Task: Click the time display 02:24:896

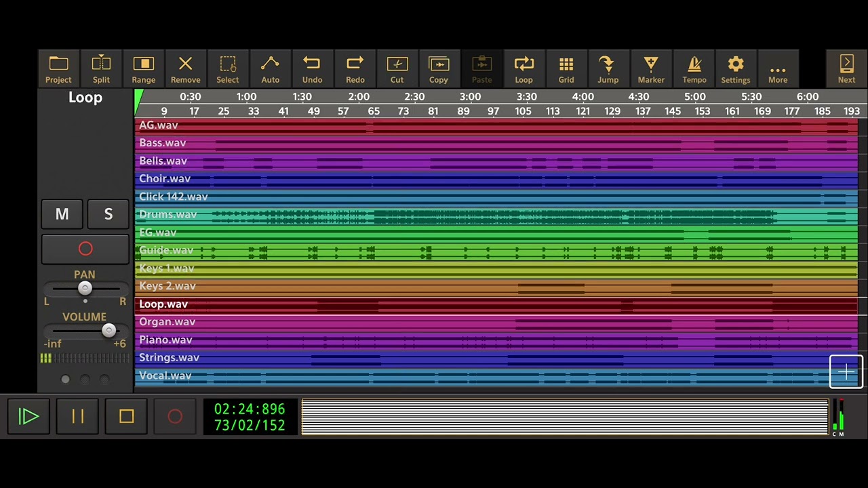Action: (250, 409)
